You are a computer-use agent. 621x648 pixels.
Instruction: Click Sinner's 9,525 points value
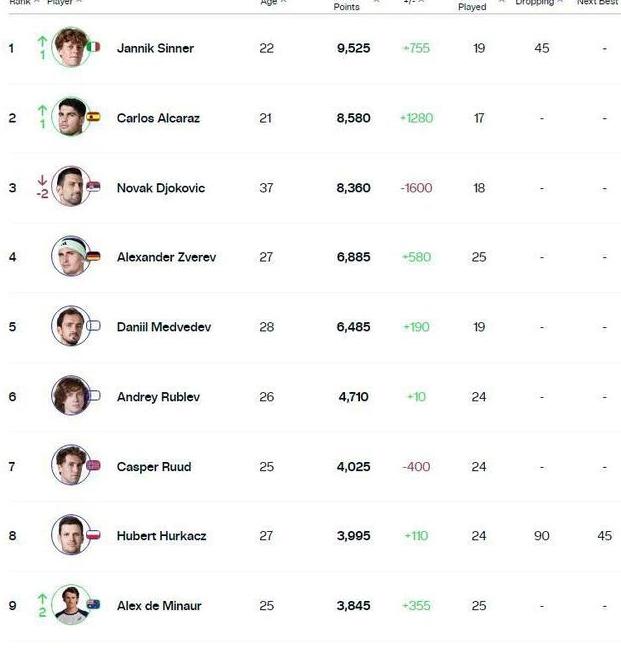point(353,48)
